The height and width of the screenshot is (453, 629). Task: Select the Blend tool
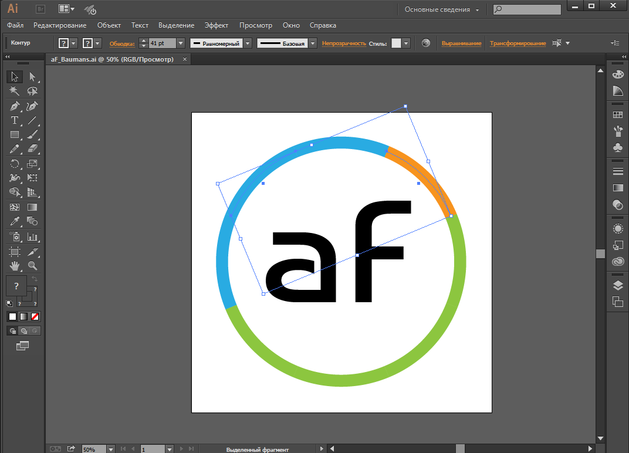pyautogui.click(x=32, y=221)
